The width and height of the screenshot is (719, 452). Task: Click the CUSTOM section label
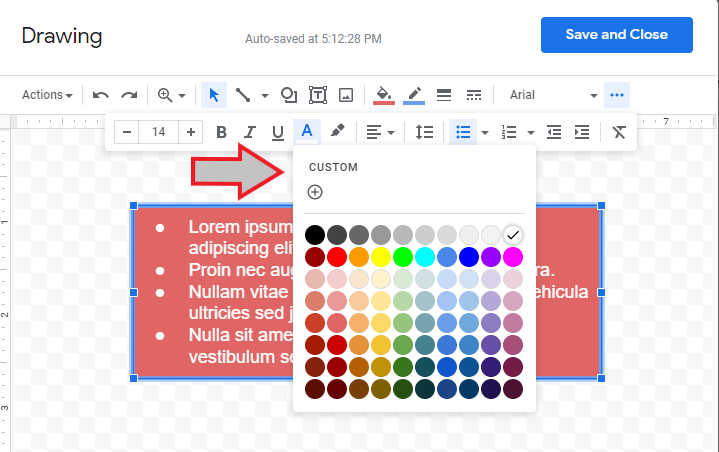[x=333, y=167]
